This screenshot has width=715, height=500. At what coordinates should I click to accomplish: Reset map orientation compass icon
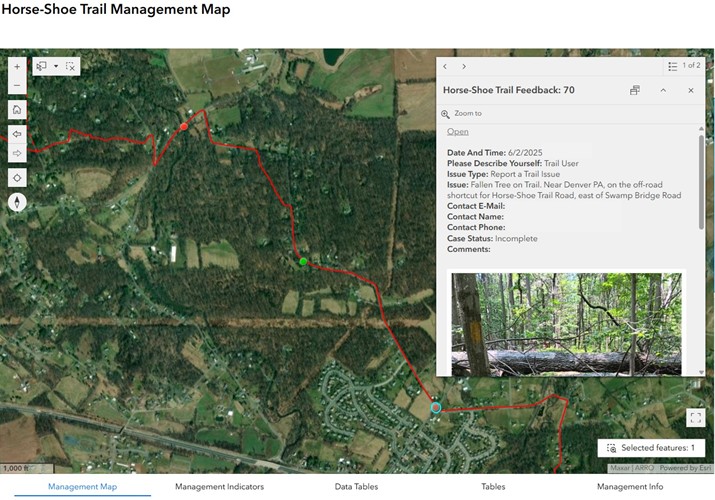[17, 202]
